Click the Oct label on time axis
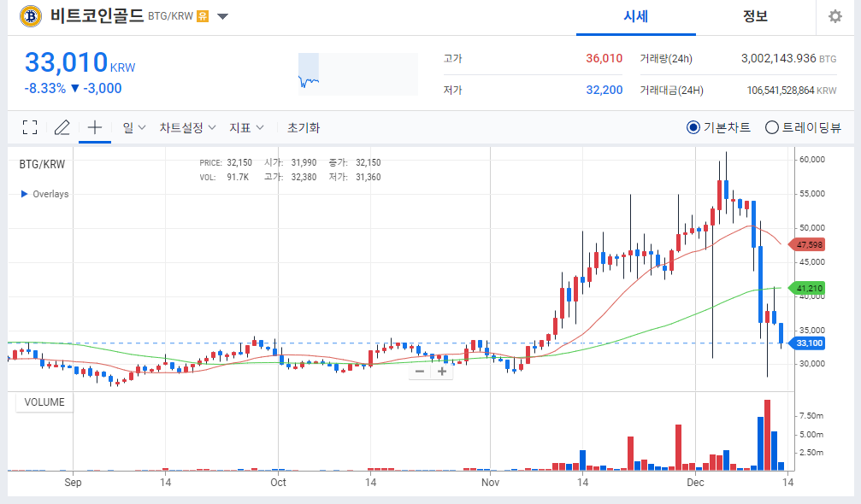This screenshot has width=861, height=504. click(279, 482)
